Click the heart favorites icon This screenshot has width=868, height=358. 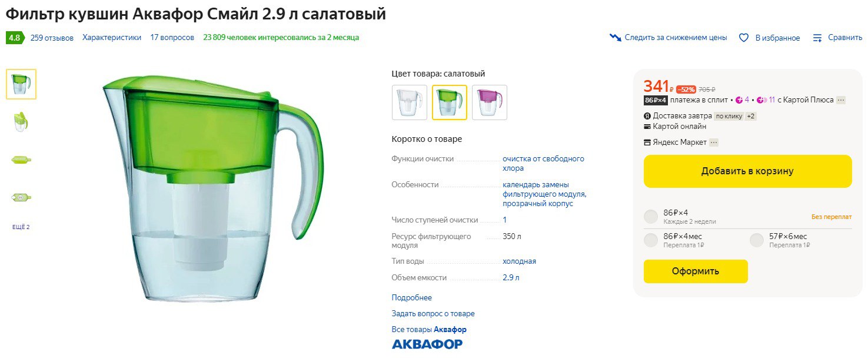pos(744,38)
